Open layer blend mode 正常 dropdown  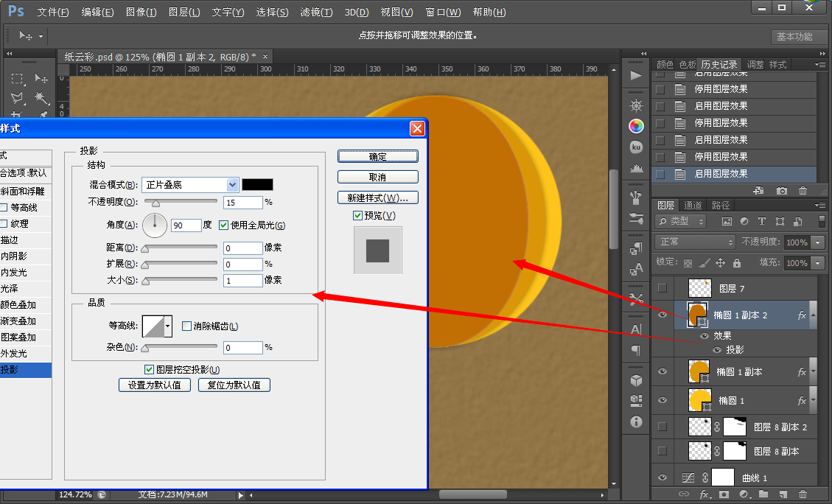(x=695, y=242)
